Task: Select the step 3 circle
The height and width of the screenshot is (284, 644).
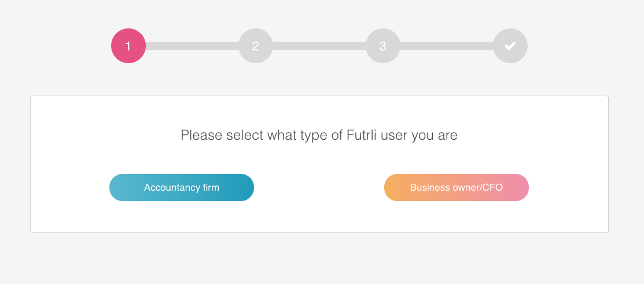Action: coord(383,46)
